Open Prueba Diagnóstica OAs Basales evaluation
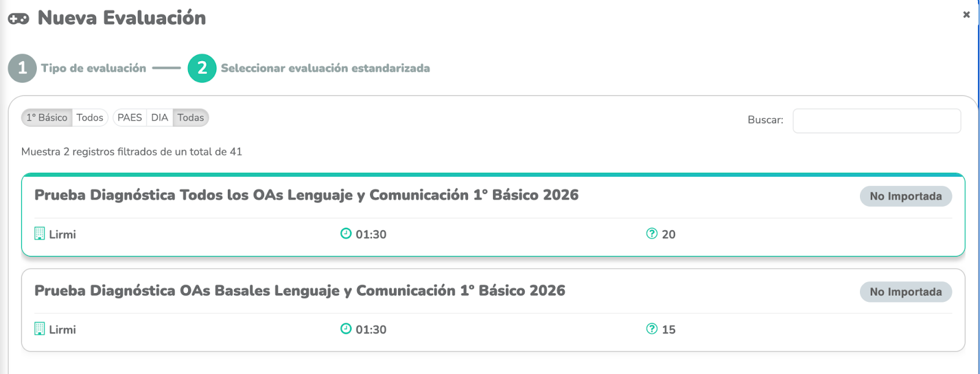This screenshot has width=980, height=374. coord(300,291)
